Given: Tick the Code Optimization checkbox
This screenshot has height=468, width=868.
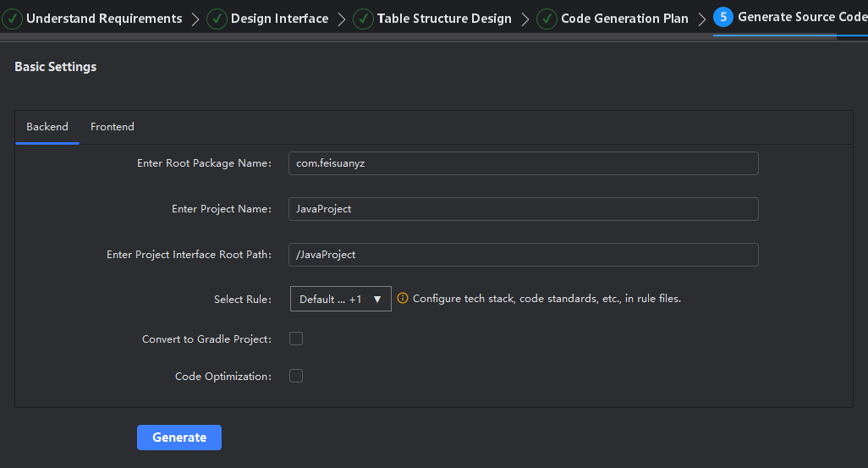Looking at the screenshot, I should point(296,377).
